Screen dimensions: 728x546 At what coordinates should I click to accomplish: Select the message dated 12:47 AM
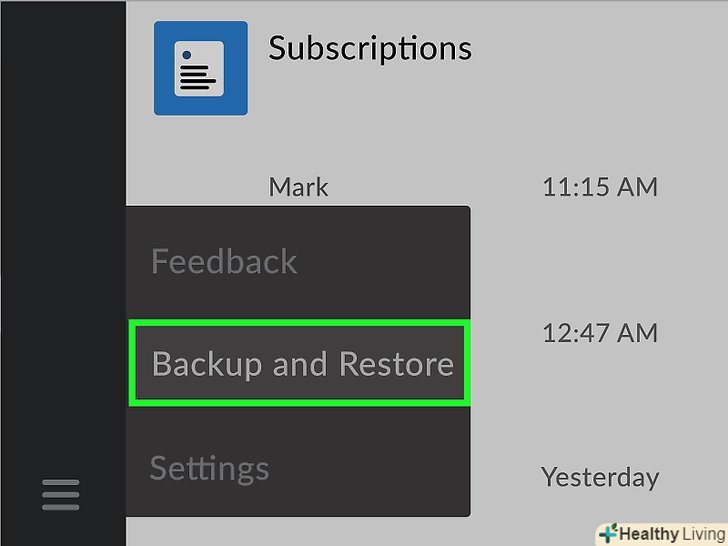pyautogui.click(x=600, y=332)
